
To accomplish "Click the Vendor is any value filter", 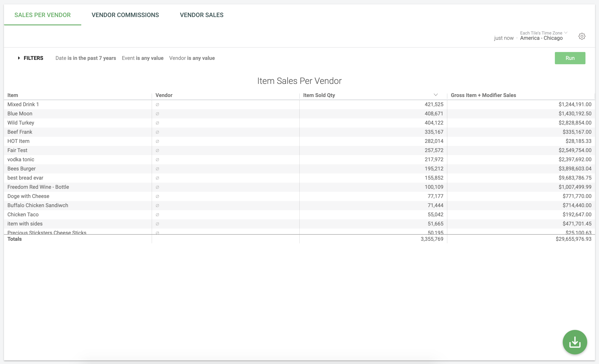I will [192, 58].
